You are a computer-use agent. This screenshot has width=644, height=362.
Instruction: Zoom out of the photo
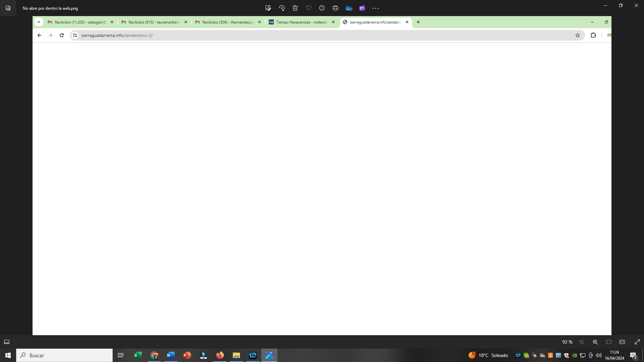(x=582, y=342)
